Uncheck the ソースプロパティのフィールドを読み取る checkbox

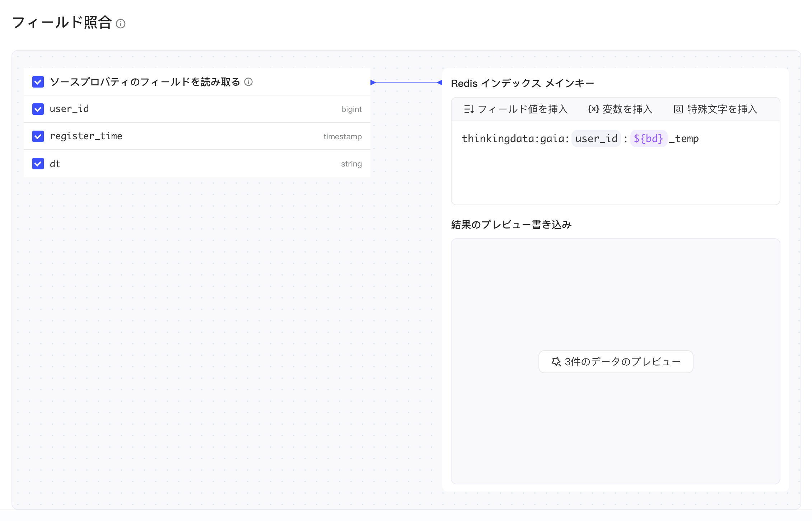point(38,82)
